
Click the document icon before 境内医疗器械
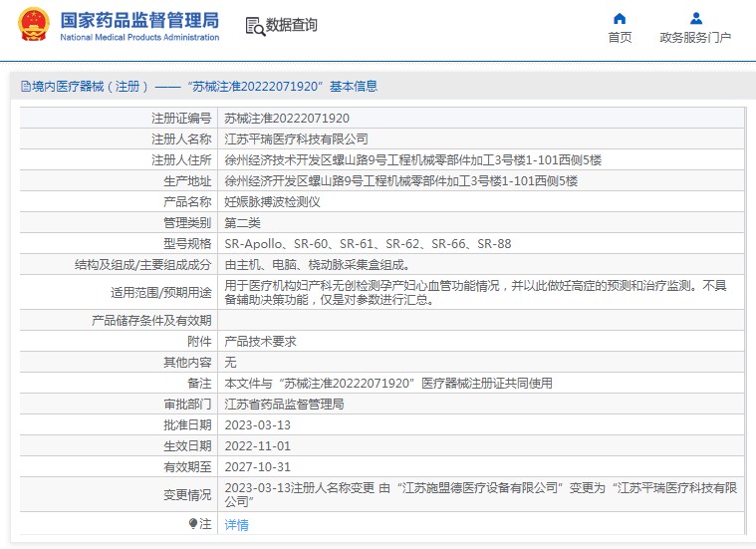click(26, 87)
